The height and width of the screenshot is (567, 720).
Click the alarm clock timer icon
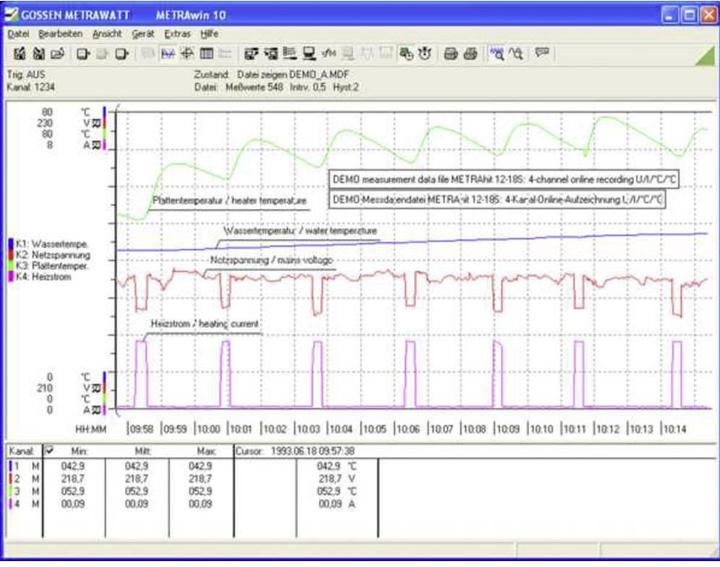point(426,54)
